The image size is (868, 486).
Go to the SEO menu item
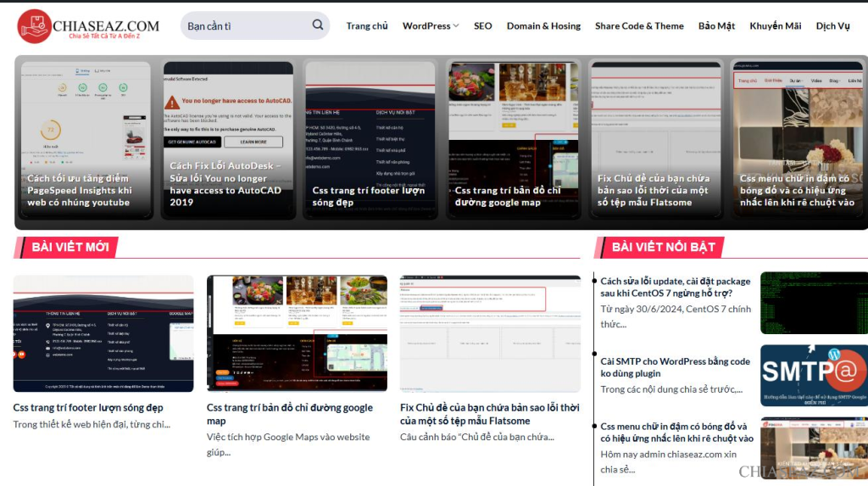click(482, 26)
